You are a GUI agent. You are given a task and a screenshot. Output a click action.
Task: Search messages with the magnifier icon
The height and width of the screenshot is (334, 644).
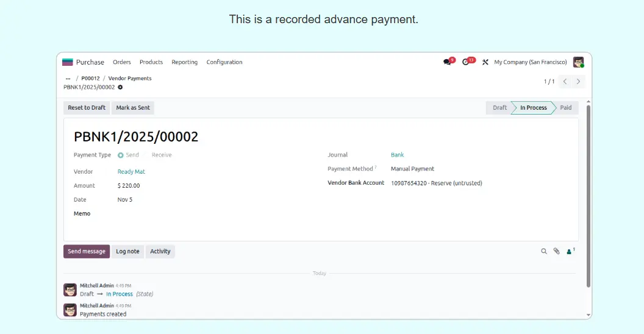tap(544, 251)
